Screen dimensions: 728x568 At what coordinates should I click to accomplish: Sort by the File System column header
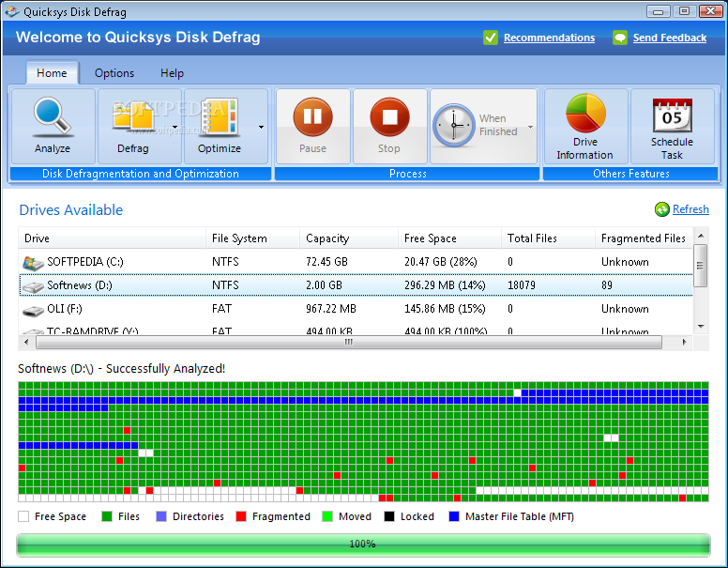[x=252, y=238]
